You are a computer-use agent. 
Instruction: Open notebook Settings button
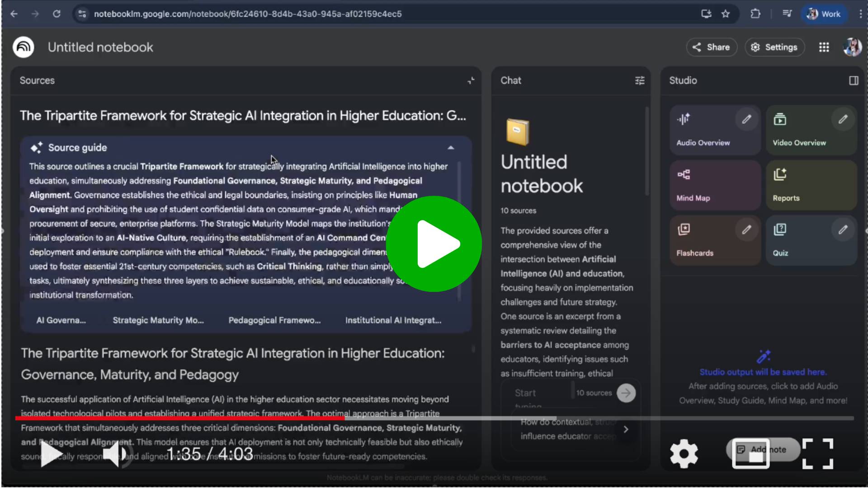point(774,47)
